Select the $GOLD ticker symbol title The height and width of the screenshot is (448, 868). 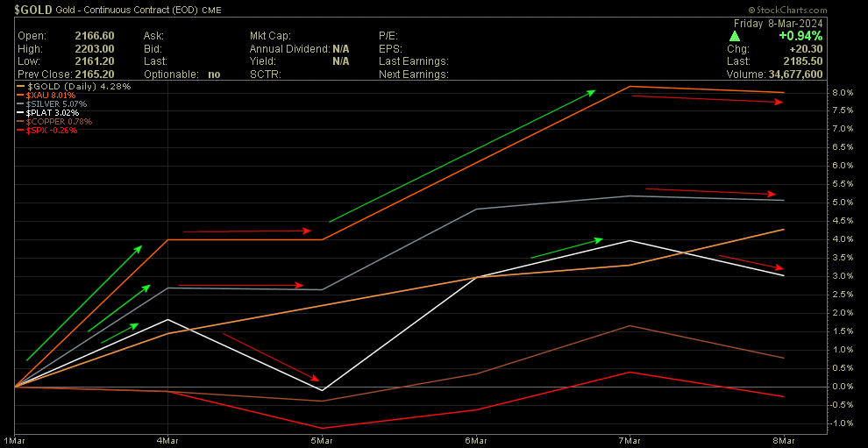[34, 10]
